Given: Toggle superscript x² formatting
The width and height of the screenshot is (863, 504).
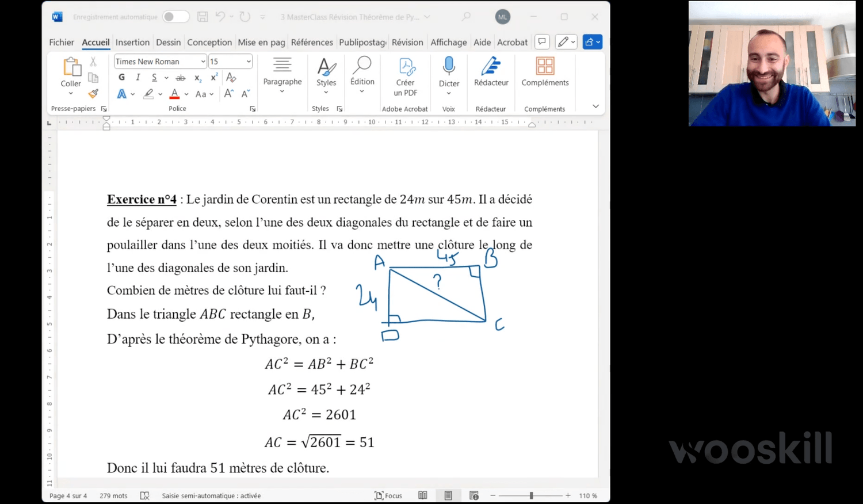Looking at the screenshot, I should pyautogui.click(x=214, y=77).
